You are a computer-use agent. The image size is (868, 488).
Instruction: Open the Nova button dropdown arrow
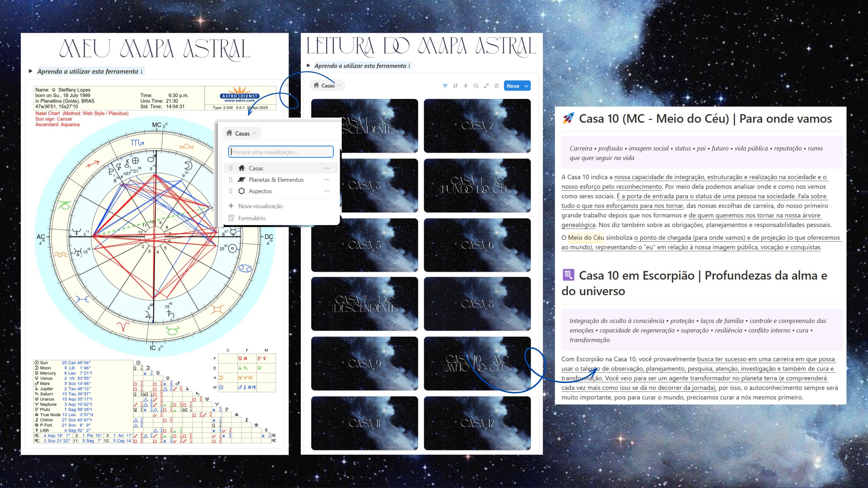click(526, 86)
